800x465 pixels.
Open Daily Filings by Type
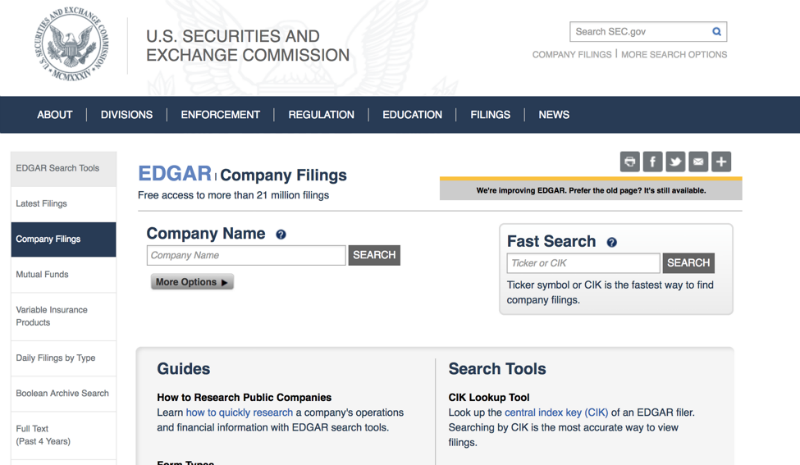click(63, 358)
